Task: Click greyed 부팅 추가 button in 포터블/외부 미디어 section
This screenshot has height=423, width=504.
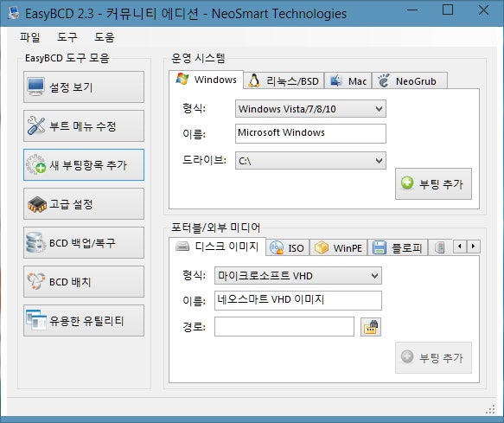Action: (x=433, y=357)
